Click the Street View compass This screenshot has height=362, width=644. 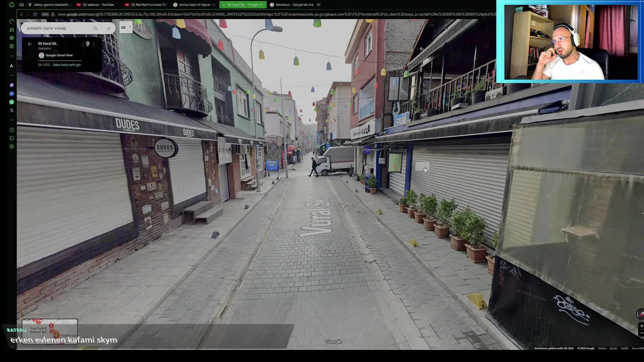[x=640, y=314]
